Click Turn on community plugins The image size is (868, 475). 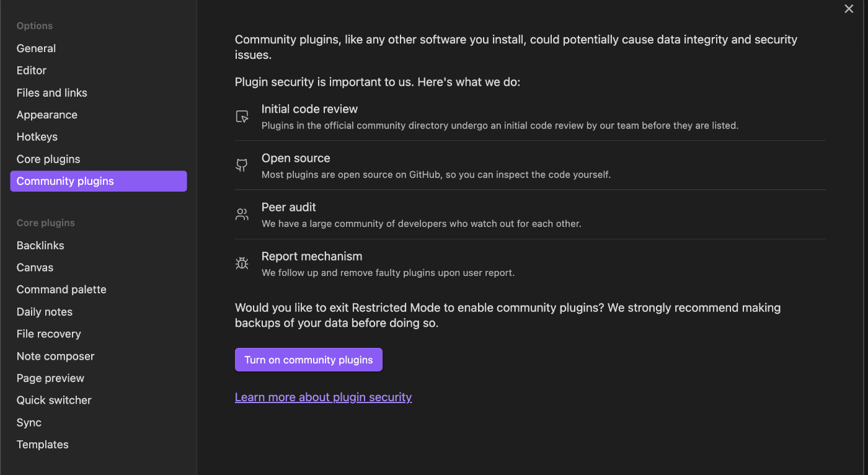click(308, 360)
